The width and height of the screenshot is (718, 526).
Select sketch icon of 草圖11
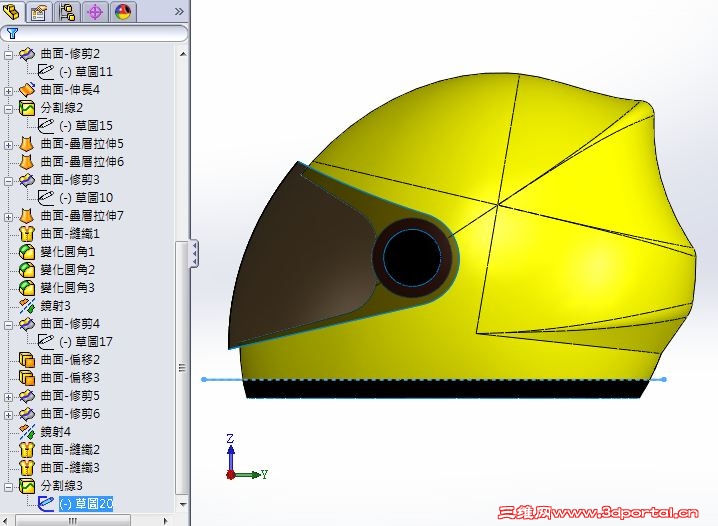[45, 72]
